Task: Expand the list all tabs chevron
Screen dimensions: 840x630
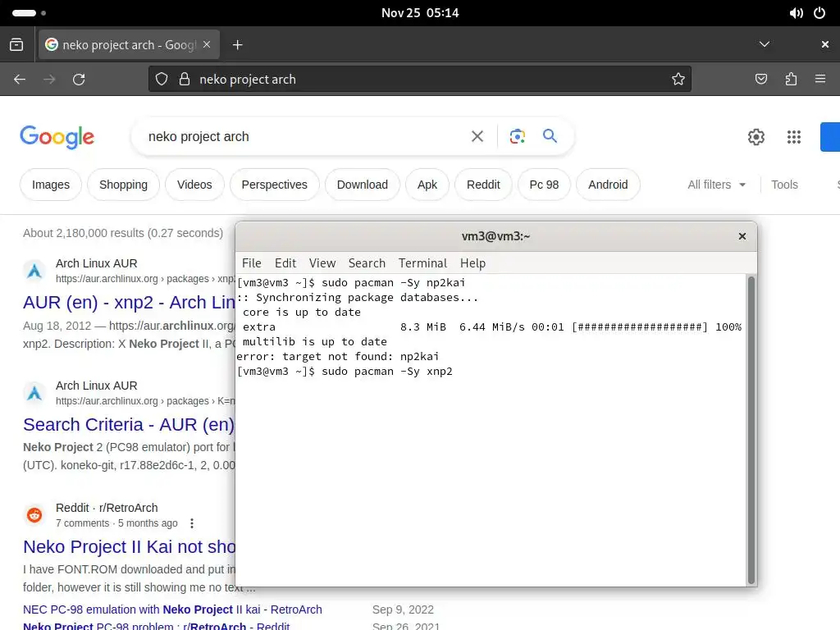Action: click(765, 44)
